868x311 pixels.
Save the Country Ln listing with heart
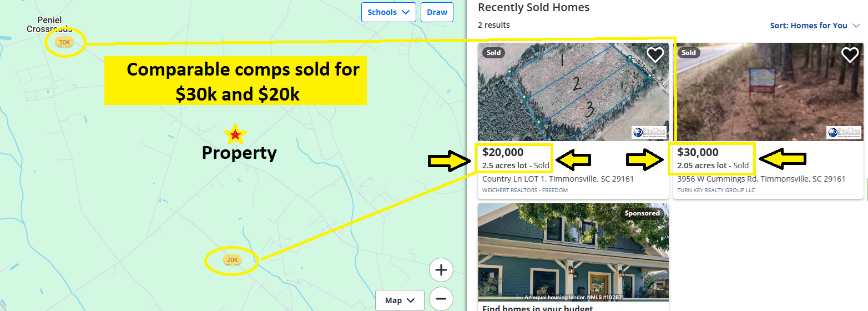click(x=655, y=55)
